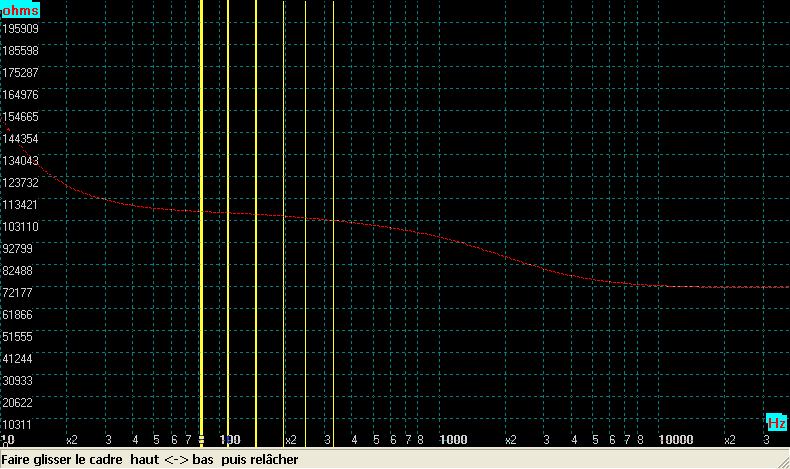This screenshot has height=469, width=790.
Task: Click the 195909 value on the ohms axis
Action: coord(20,29)
